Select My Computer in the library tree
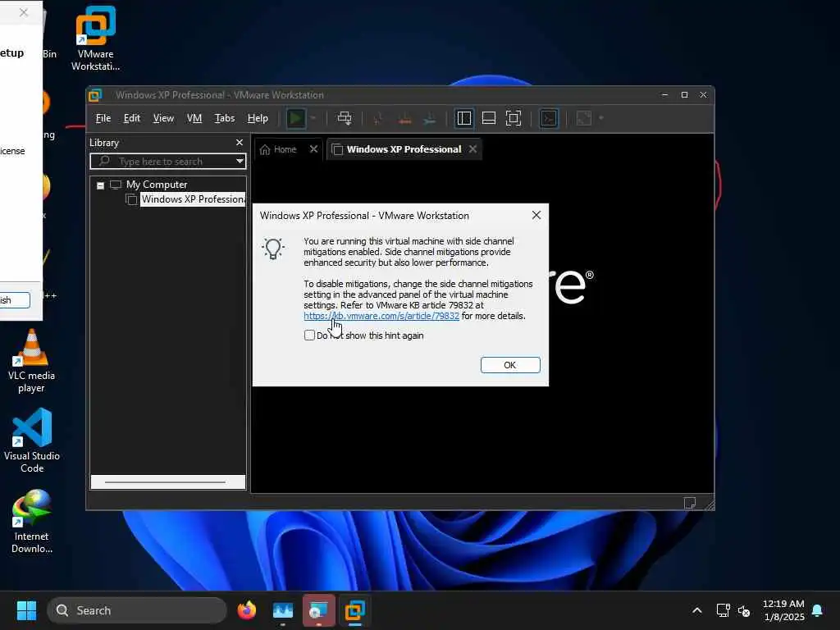Screen dimensions: 840x630 point(157,185)
